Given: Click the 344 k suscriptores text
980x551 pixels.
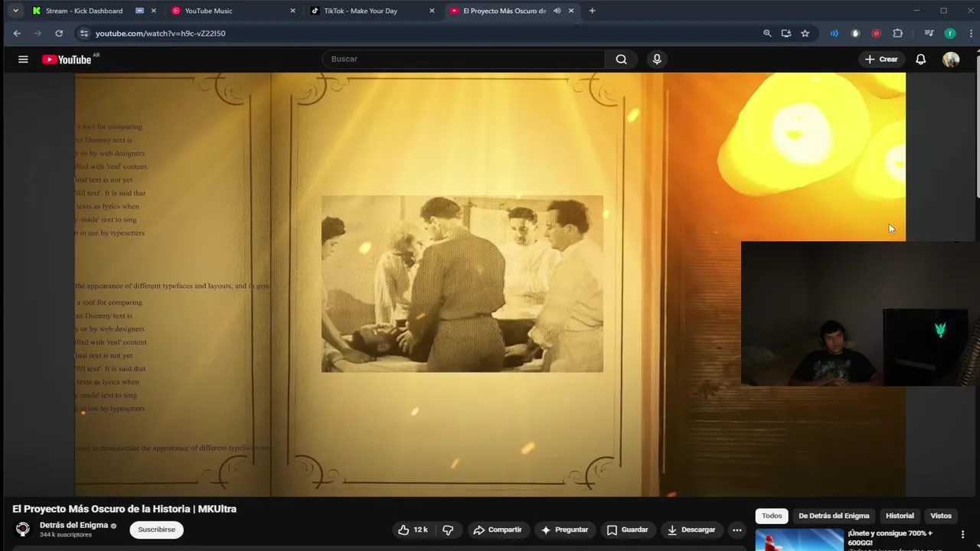Looking at the screenshot, I should click(x=66, y=534).
